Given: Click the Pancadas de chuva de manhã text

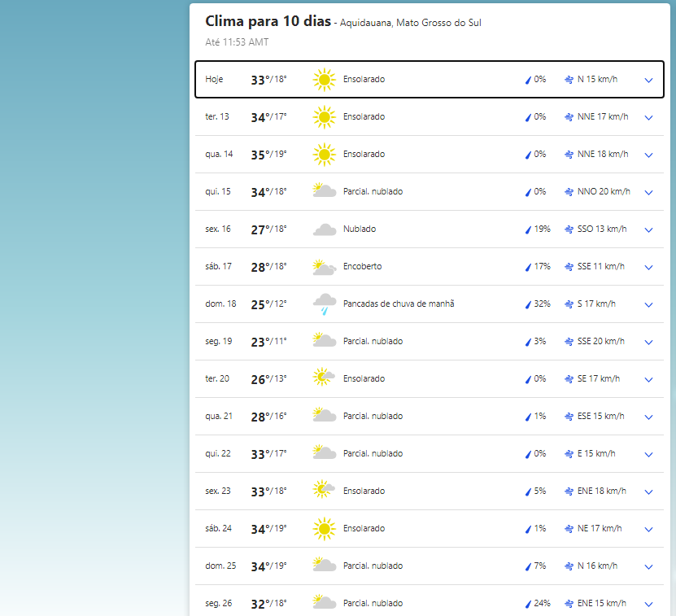Looking at the screenshot, I should click(399, 304).
